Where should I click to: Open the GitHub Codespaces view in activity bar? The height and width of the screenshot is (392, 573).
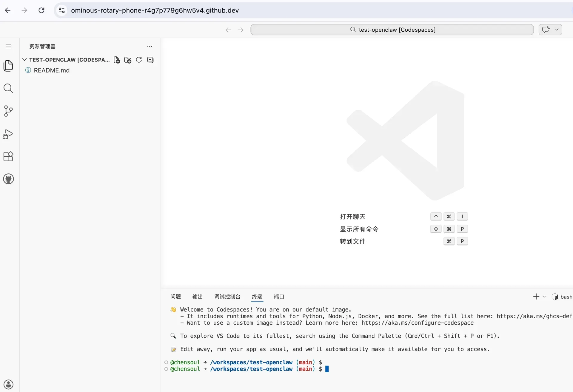pyautogui.click(x=8, y=179)
